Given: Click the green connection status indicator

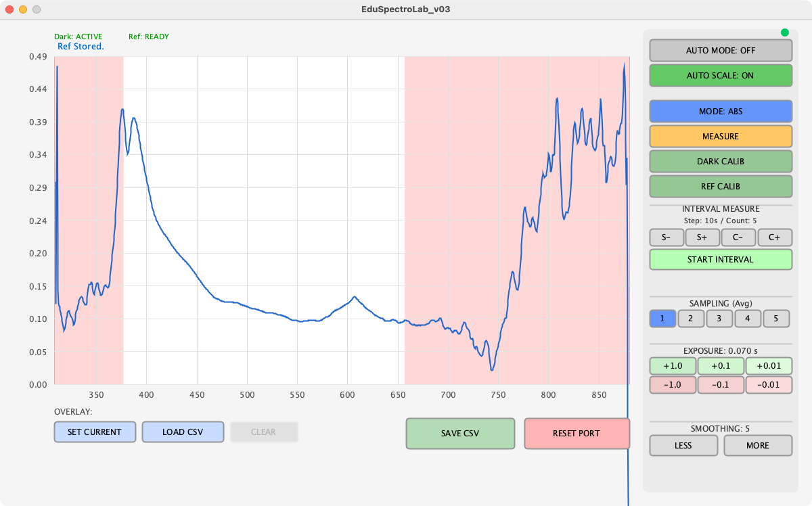Looking at the screenshot, I should point(785,32).
